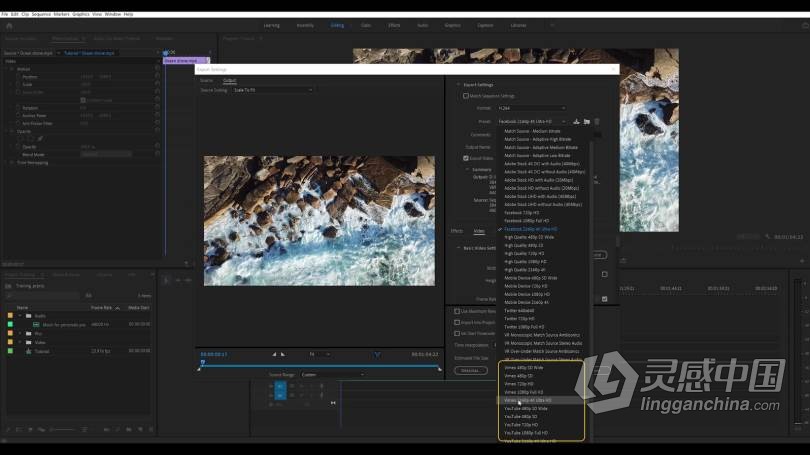Open the Preset dropdown
This screenshot has width=810, height=455.
(532, 121)
